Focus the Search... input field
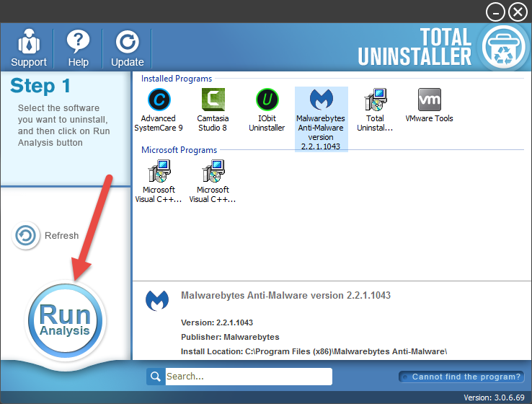Viewport: 532px width, 404px height. click(x=249, y=376)
